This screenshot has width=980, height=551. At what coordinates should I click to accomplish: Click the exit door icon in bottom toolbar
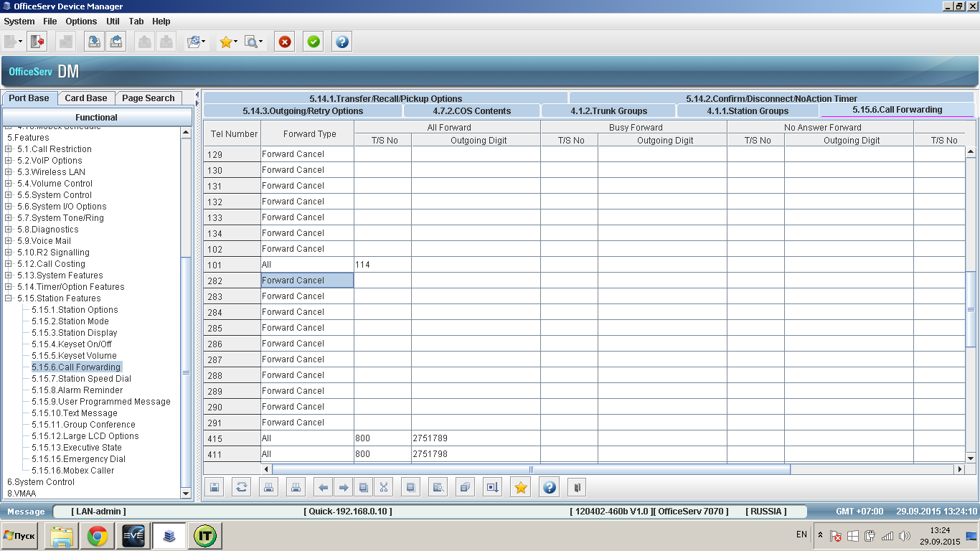(x=577, y=488)
